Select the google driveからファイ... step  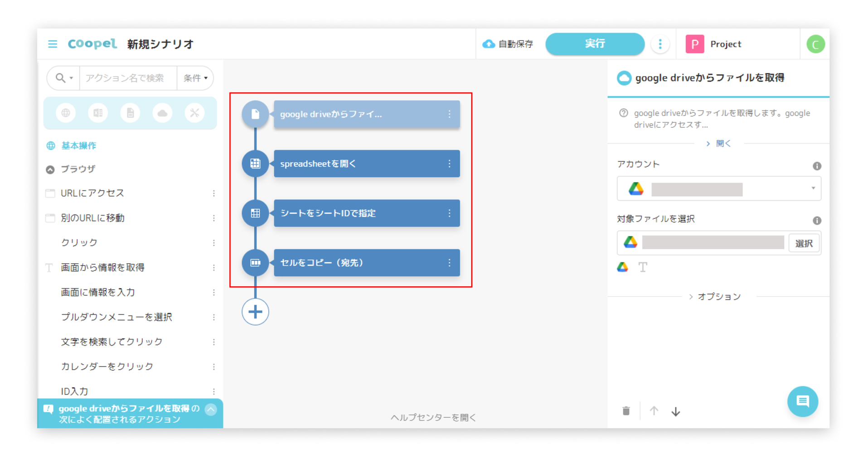(x=367, y=114)
